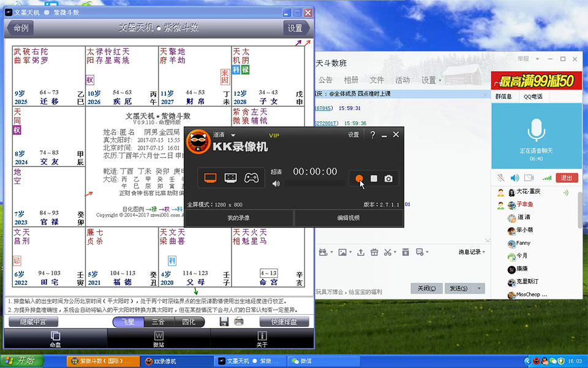Switch to the 关于 bottom tab
Image resolution: width=588 pixels, height=368 pixels.
point(262,339)
